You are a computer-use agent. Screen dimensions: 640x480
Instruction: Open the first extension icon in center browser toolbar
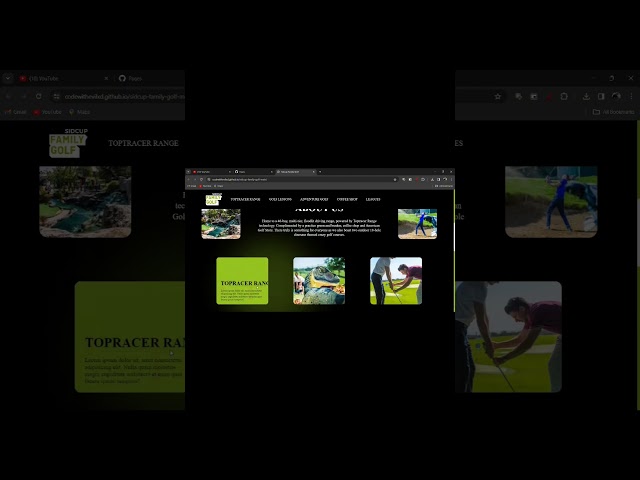(x=404, y=180)
